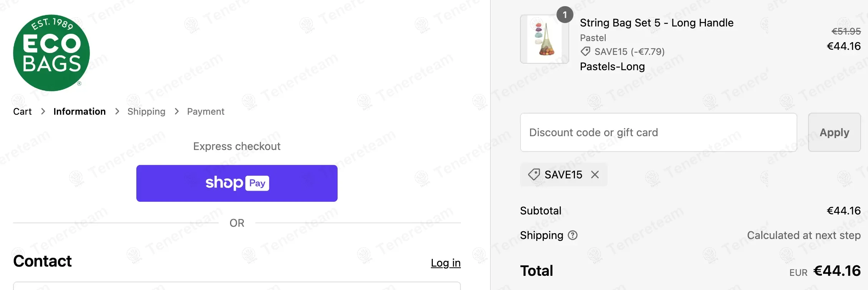
Task: Focus the Discount code or gift card field
Action: [658, 132]
